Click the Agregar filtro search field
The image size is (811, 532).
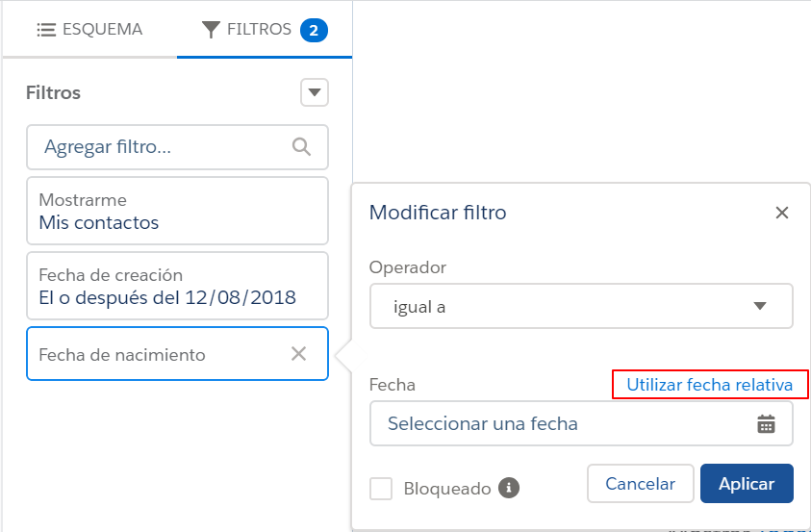[x=177, y=147]
